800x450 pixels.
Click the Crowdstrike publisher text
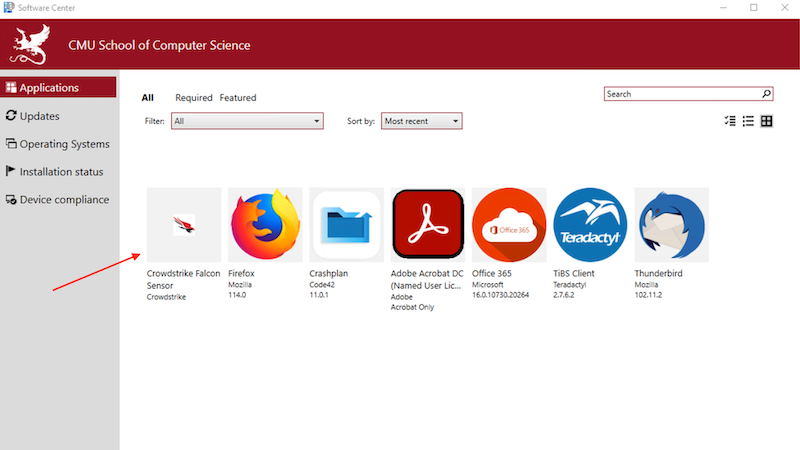coord(166,297)
